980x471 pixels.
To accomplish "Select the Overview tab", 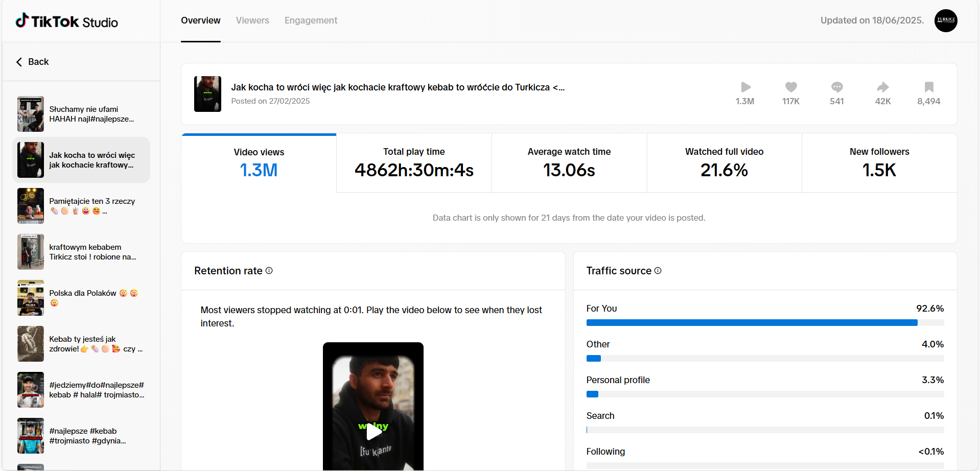I will coord(200,20).
